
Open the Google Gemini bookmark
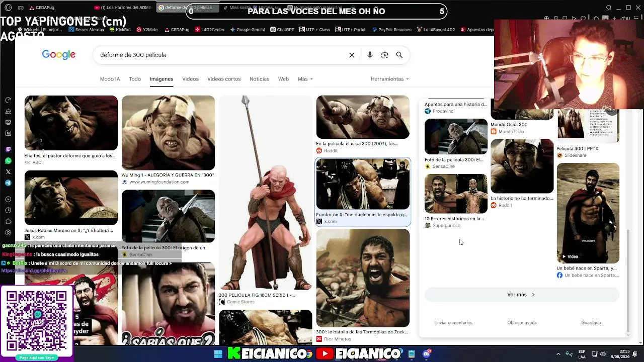(x=248, y=30)
